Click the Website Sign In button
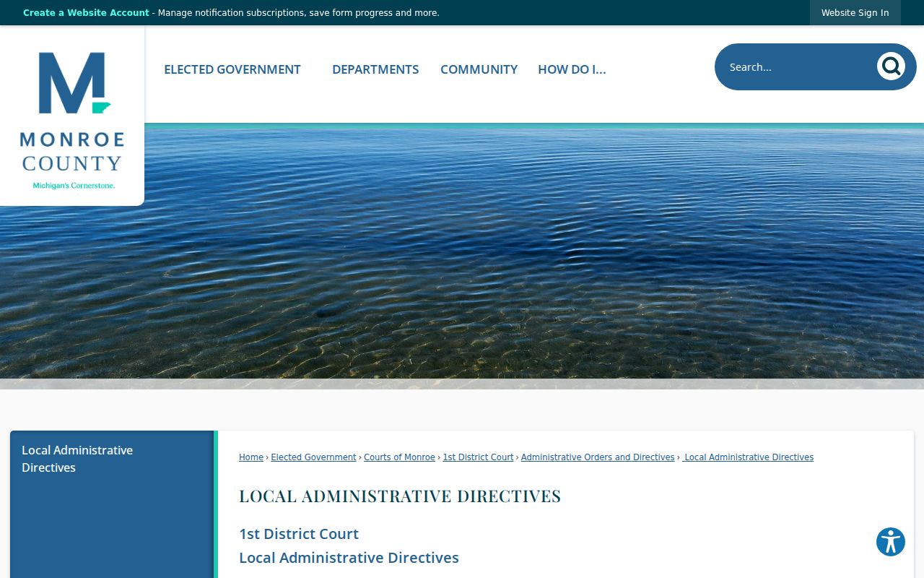Viewport: 924px width, 578px height. [x=855, y=13]
